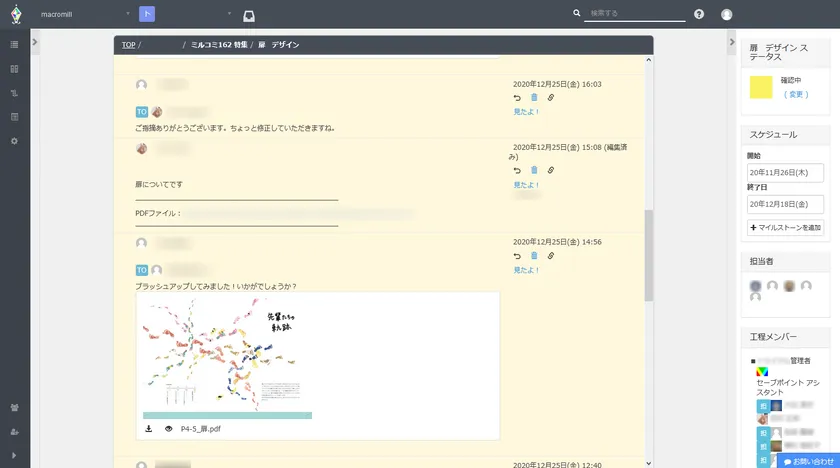Click the yellow status color swatch
The width and height of the screenshot is (840, 468).
(x=761, y=87)
